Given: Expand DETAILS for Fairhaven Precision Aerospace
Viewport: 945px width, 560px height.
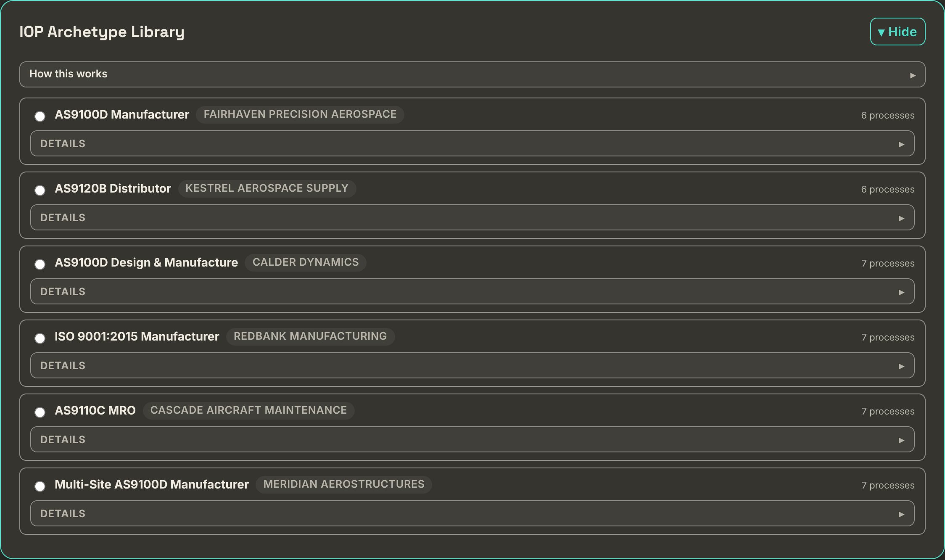Looking at the screenshot, I should (x=472, y=143).
